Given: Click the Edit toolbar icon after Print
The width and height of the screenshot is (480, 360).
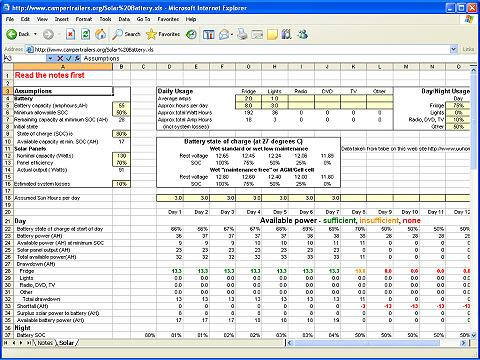Looking at the screenshot, I should tap(257, 34).
